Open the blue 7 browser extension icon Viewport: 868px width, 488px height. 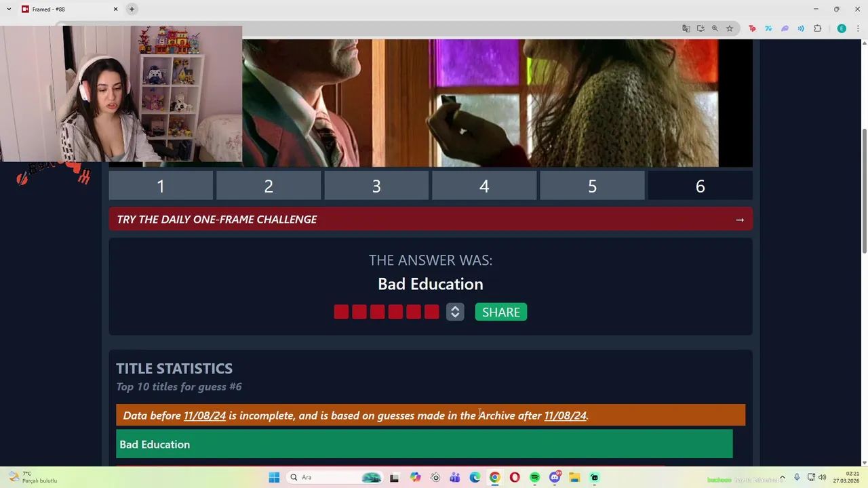point(768,28)
